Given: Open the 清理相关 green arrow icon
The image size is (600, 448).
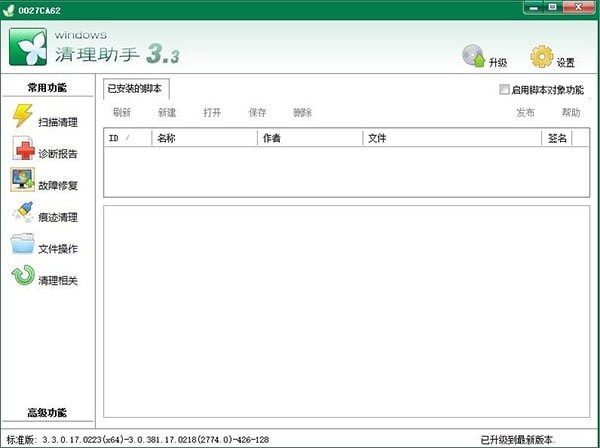Looking at the screenshot, I should tap(23, 275).
